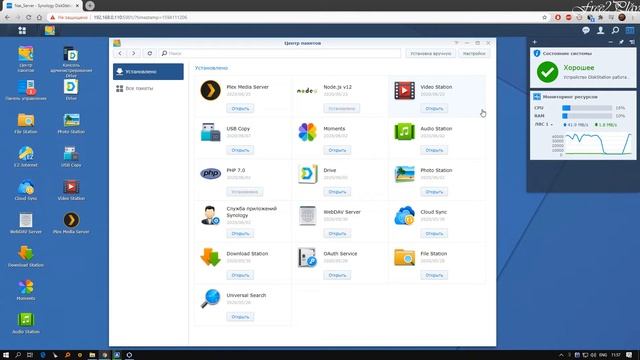The image size is (640, 360).
Task: Open the DSM top-bar search magnifier icon
Action: [x=615, y=30]
